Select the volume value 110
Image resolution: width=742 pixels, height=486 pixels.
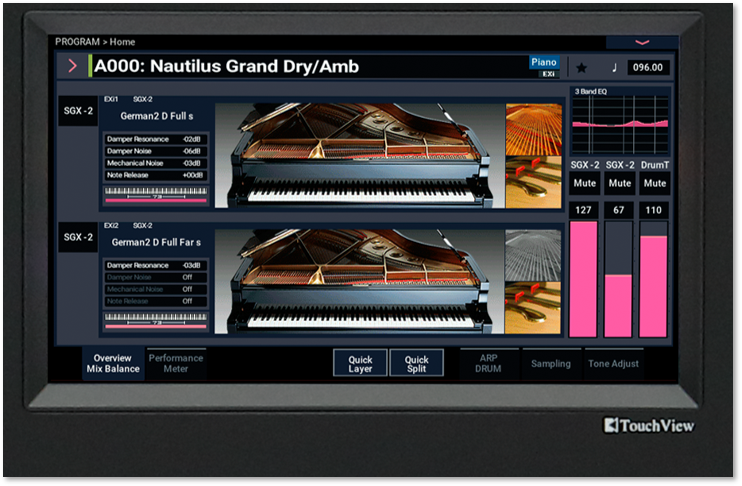[x=654, y=210]
